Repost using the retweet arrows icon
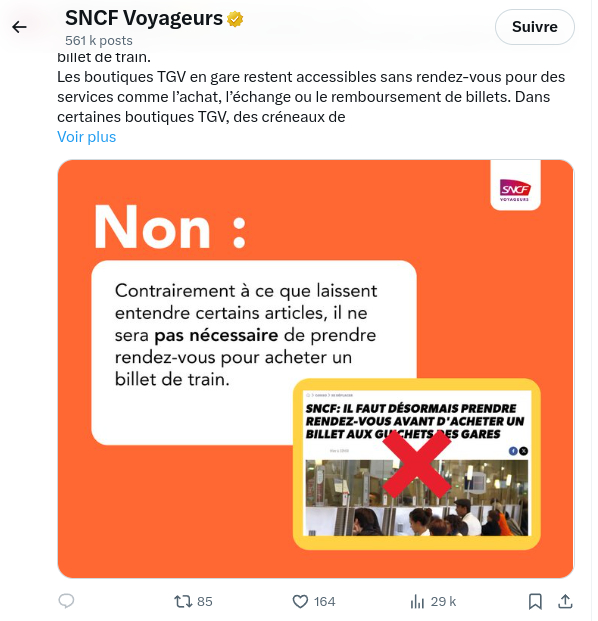Screen dimensions: 598x621 click(183, 602)
